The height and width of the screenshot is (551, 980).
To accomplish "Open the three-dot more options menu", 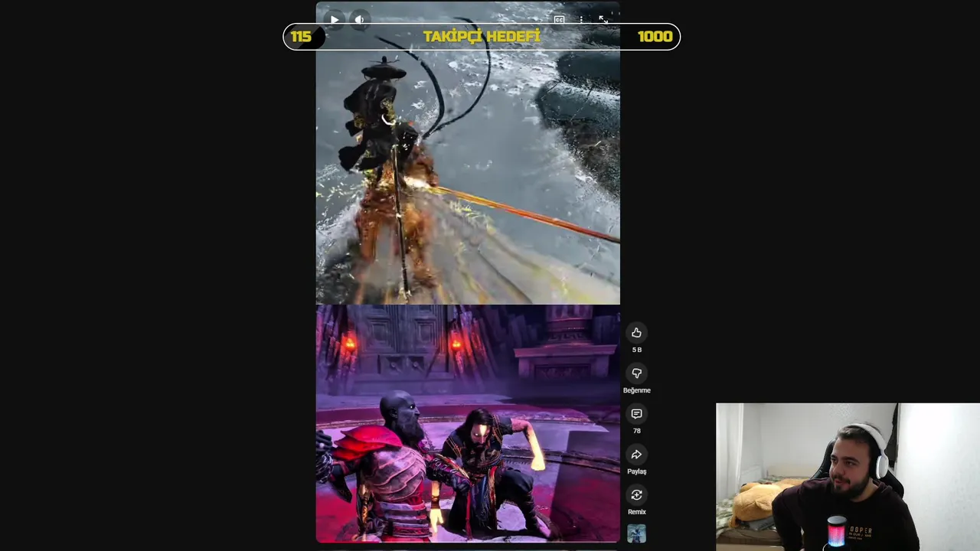I will 582,20.
